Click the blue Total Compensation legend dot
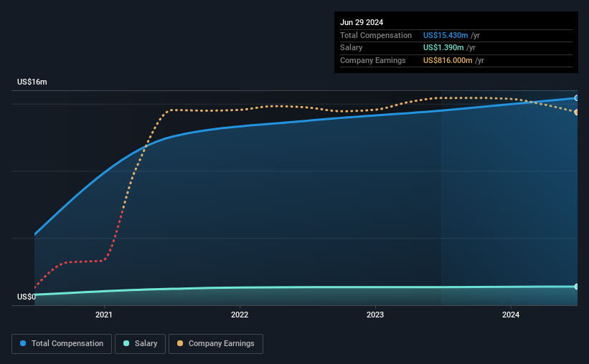 click(23, 343)
